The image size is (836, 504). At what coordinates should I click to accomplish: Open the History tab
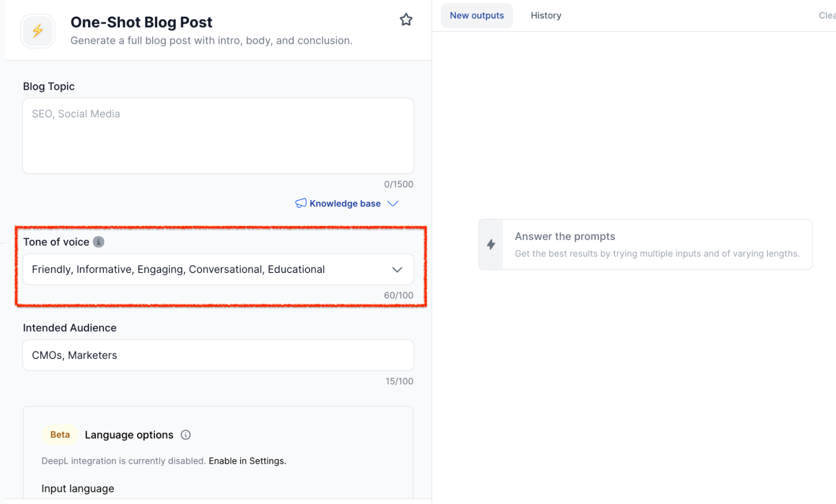pyautogui.click(x=546, y=15)
